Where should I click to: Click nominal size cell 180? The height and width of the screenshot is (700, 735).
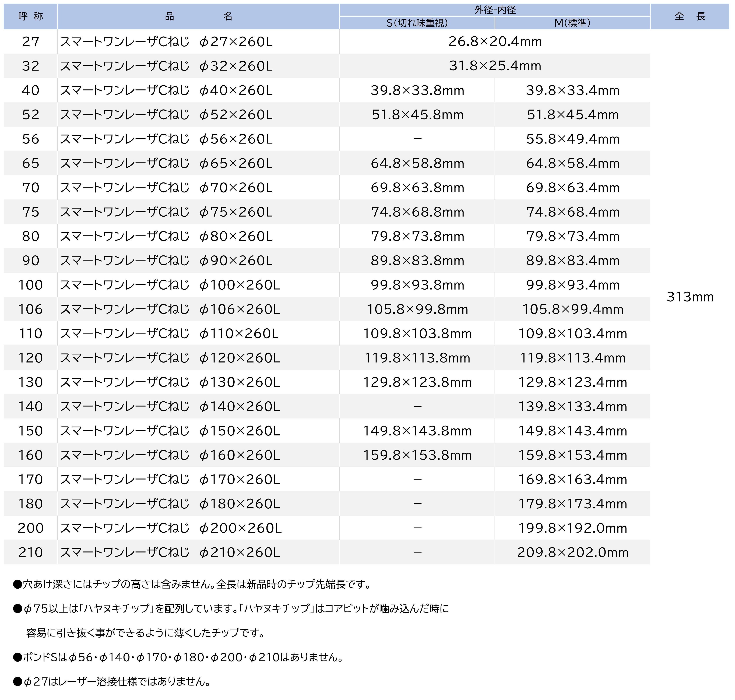click(31, 504)
